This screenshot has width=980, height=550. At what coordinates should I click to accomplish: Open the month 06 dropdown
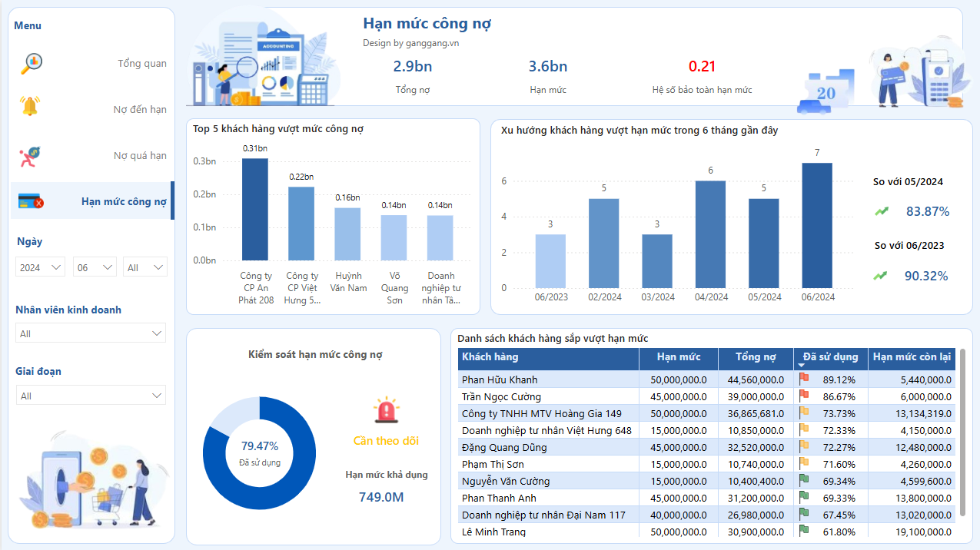[95, 267]
